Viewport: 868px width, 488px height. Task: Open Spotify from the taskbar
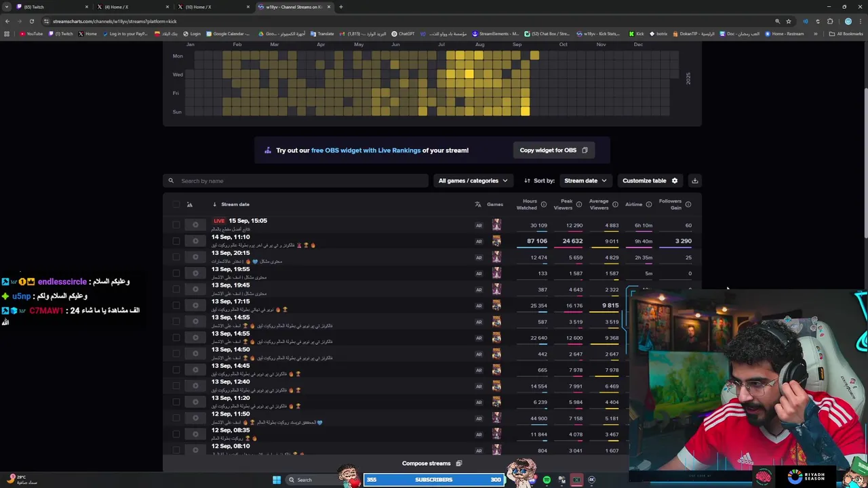547,480
